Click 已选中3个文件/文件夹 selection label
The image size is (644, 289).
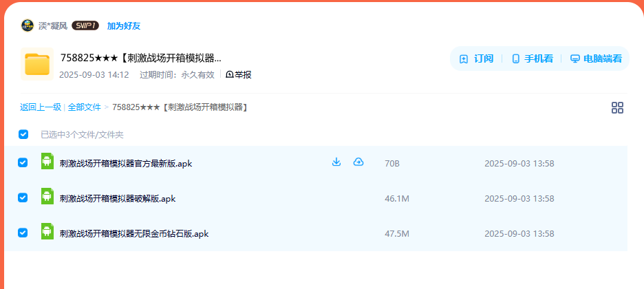click(82, 135)
